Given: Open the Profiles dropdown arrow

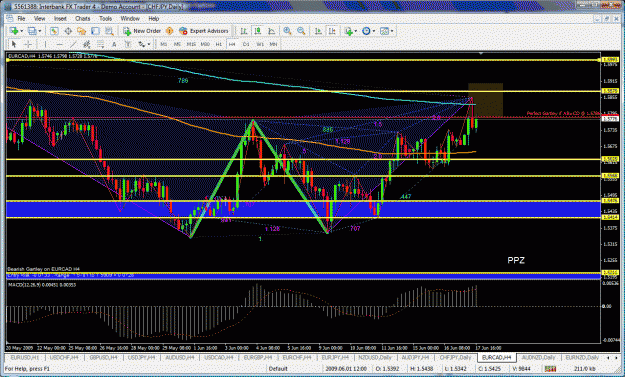Looking at the screenshot, I should [39, 31].
